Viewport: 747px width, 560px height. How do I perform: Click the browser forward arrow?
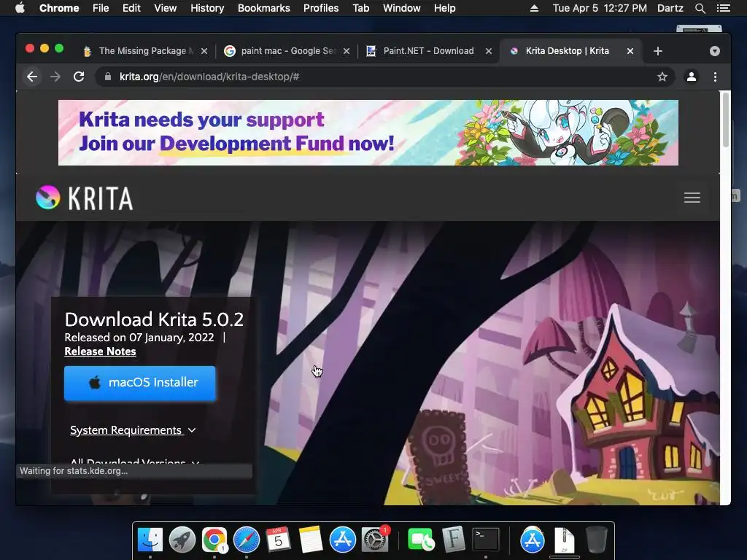55,77
